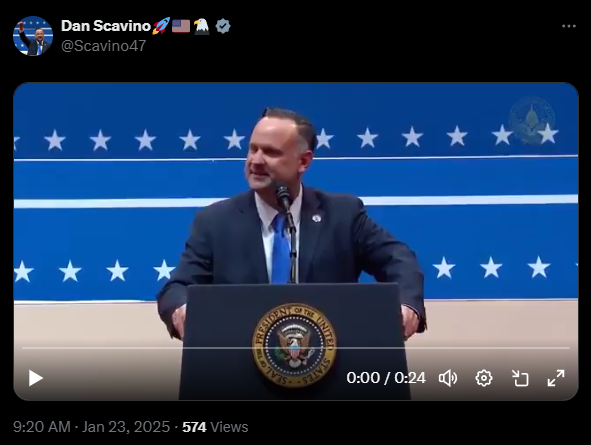Toggle picture-in-picture mode
The width and height of the screenshot is (591, 445).
520,378
